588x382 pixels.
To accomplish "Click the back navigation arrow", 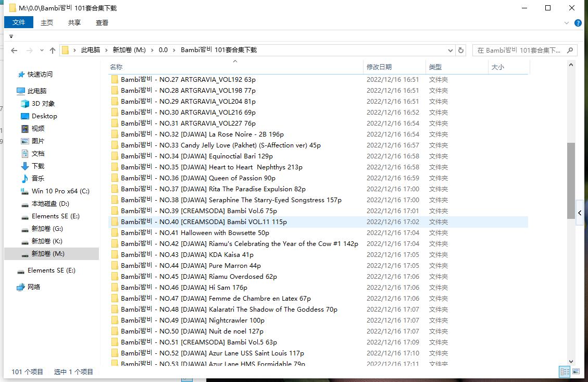I will coord(14,51).
